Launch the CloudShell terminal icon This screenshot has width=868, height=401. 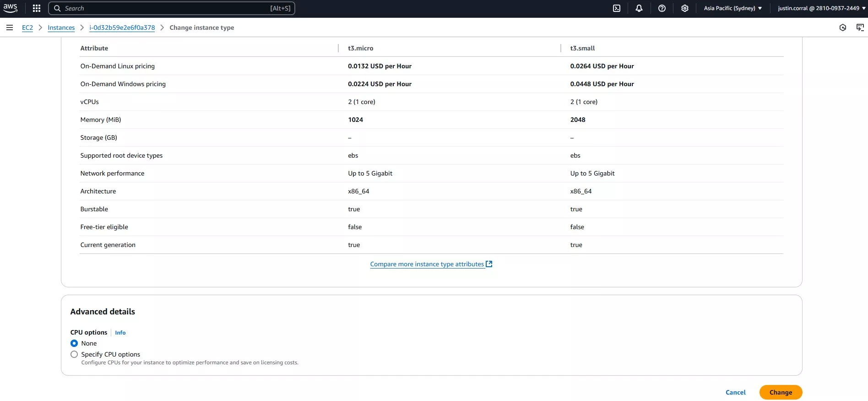[617, 8]
